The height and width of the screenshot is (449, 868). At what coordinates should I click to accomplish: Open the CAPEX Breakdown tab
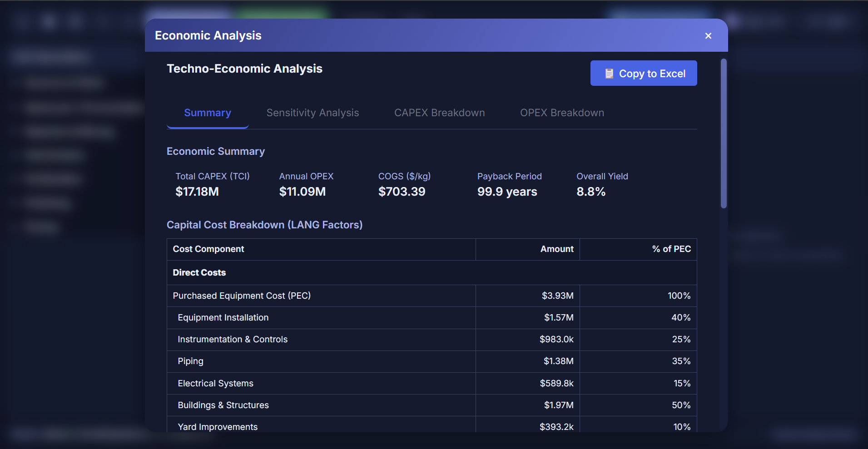pos(440,113)
